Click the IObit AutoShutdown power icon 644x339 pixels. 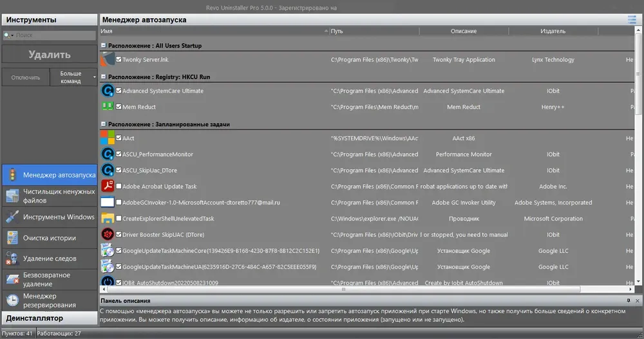point(108,281)
